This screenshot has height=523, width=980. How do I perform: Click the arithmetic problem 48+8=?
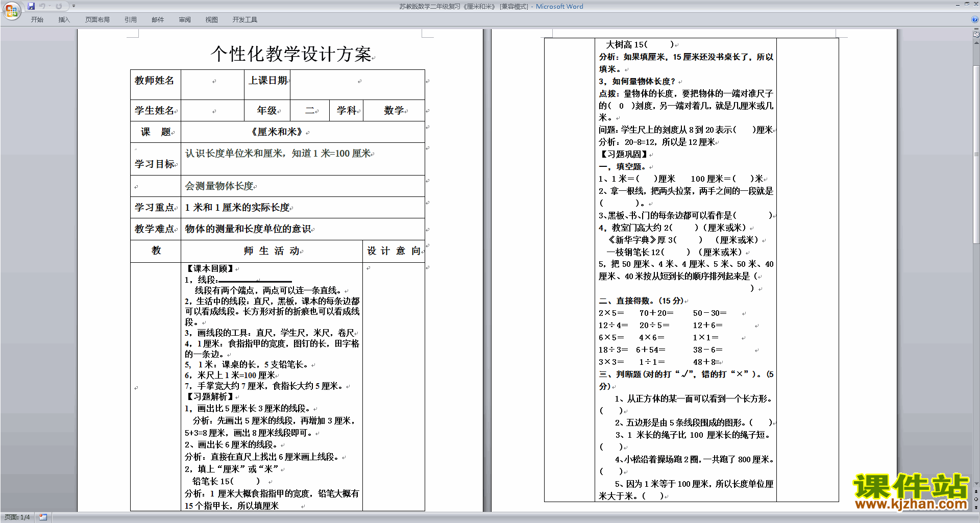click(x=706, y=362)
